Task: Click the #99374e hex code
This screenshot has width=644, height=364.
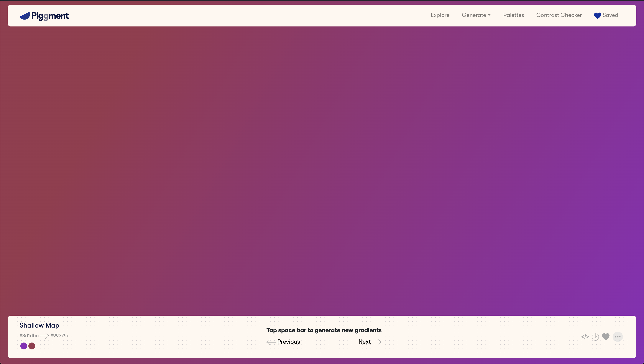Action: (60, 335)
